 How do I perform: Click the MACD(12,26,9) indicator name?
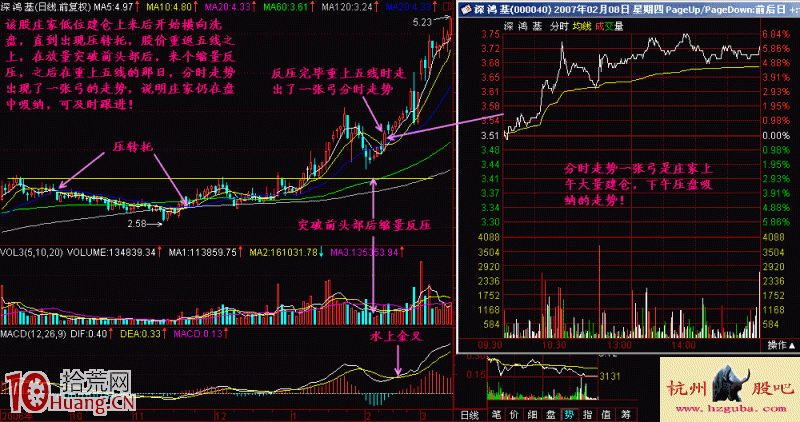point(33,334)
